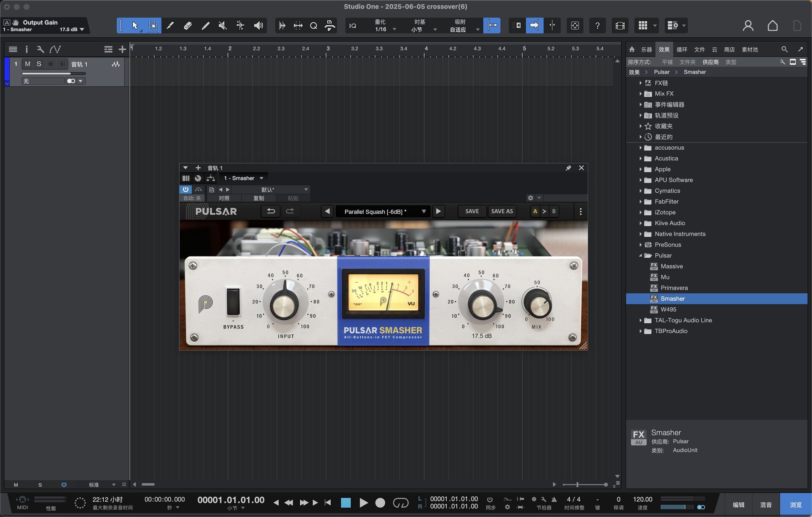
Task: Click 复制 copy button
Action: pos(259,198)
